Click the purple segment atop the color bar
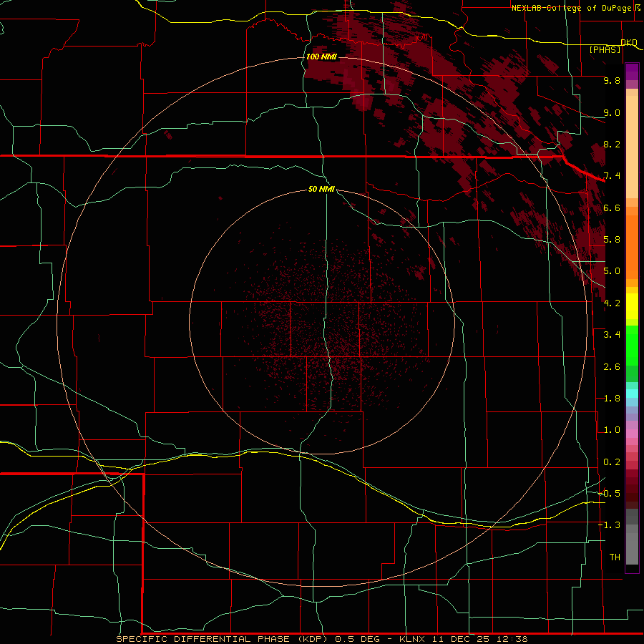 632,72
